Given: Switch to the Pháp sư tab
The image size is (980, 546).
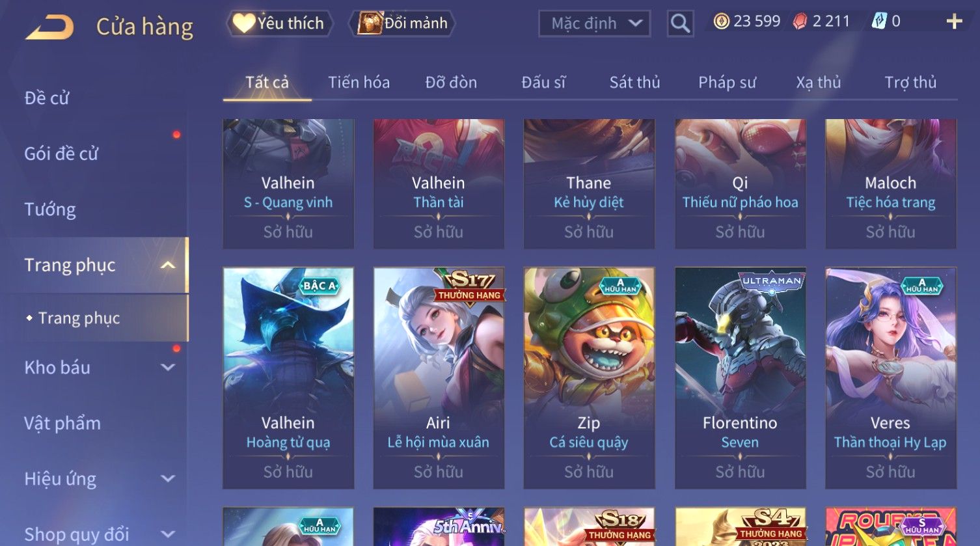Looking at the screenshot, I should [x=727, y=83].
